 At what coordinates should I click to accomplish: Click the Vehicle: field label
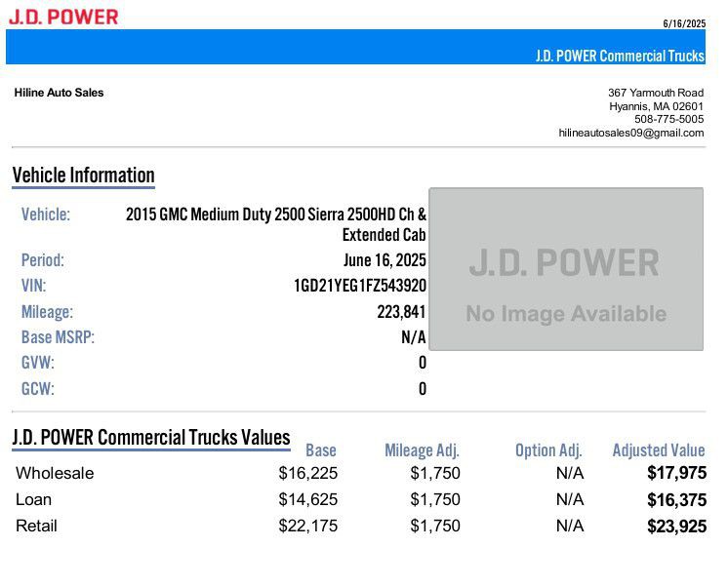click(x=46, y=215)
